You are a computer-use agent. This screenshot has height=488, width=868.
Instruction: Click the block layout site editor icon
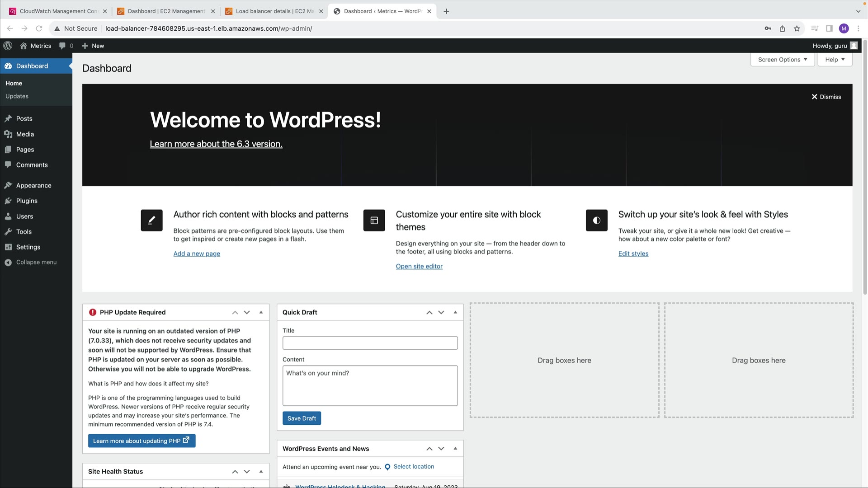point(374,221)
